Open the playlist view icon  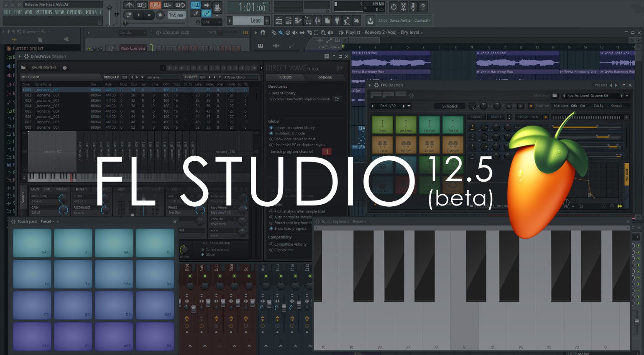pos(279,20)
